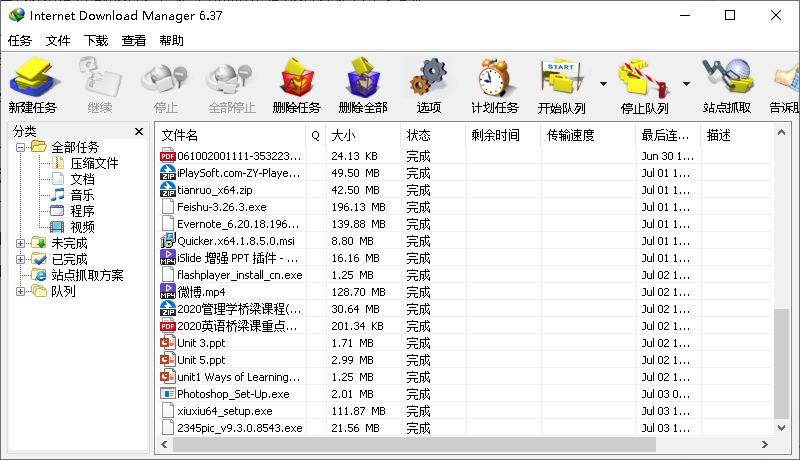Click the Q column header
Screen dimensions: 800x460
coord(316,135)
